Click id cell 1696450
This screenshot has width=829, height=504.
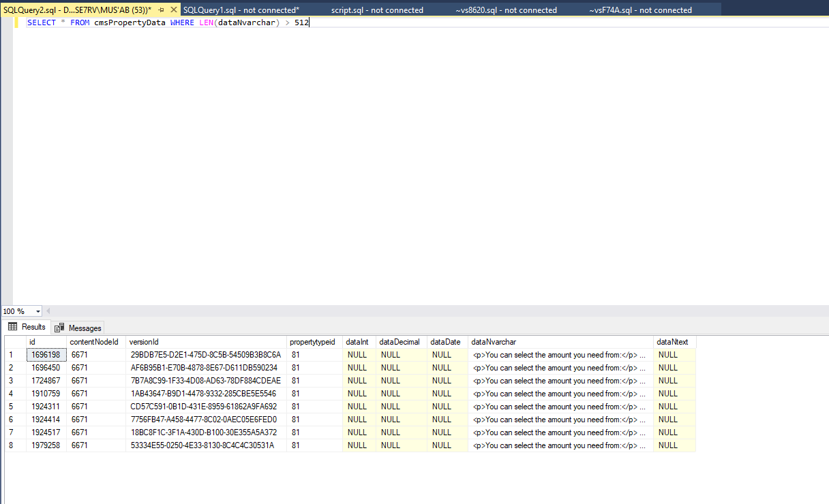pos(46,368)
